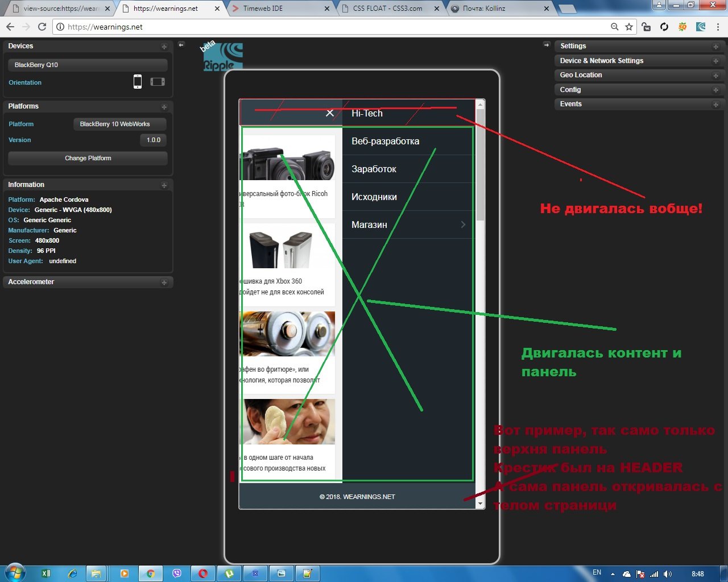This screenshot has width=728, height=582.
Task: Open Viber from the taskbar
Action: coord(177,573)
